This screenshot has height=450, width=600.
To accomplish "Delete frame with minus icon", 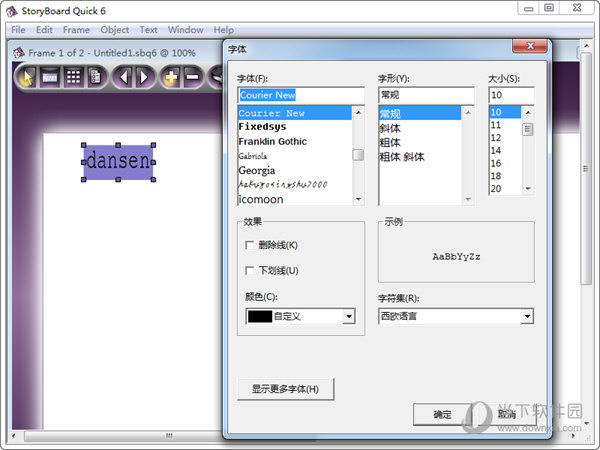I will (192, 77).
